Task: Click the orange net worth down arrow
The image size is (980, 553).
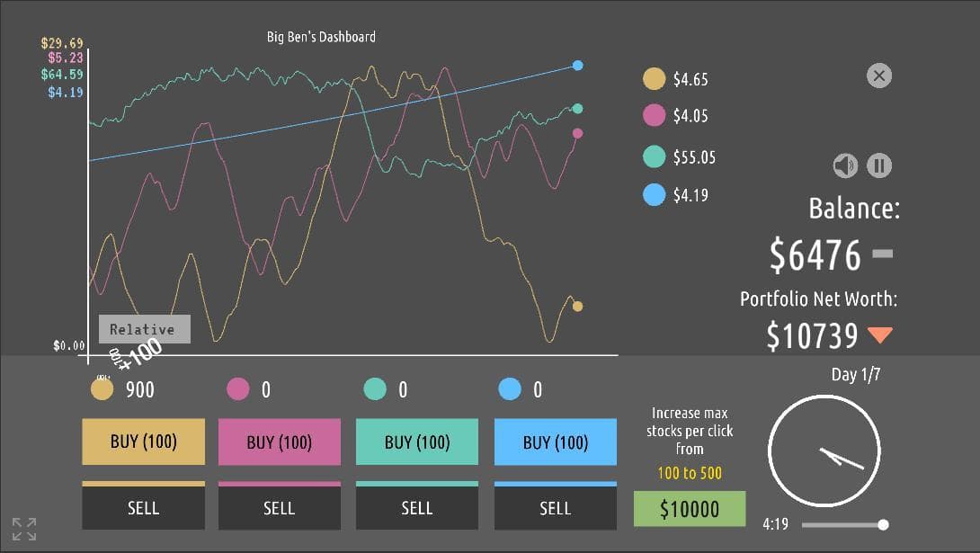Action: click(880, 334)
